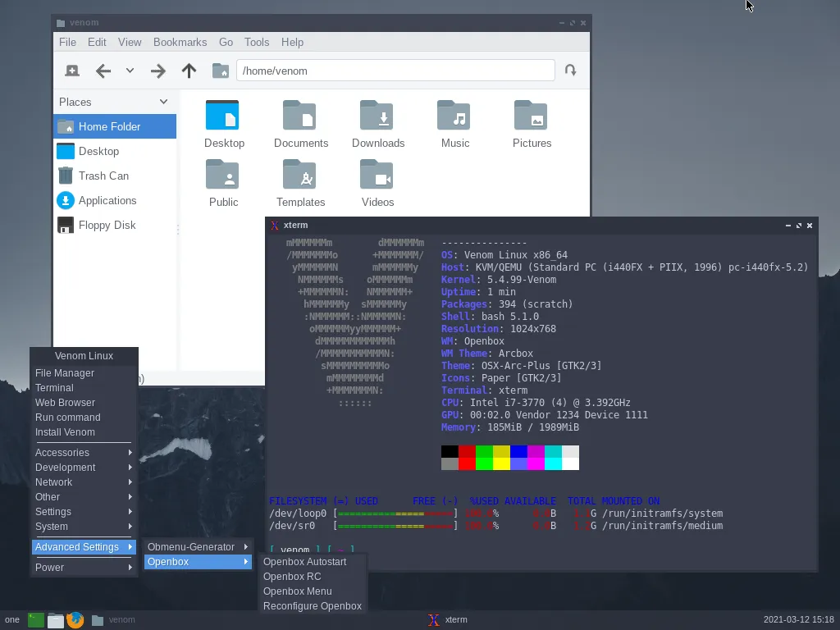The width and height of the screenshot is (840, 630).
Task: Reload the folder via refresh icon
Action: point(571,71)
